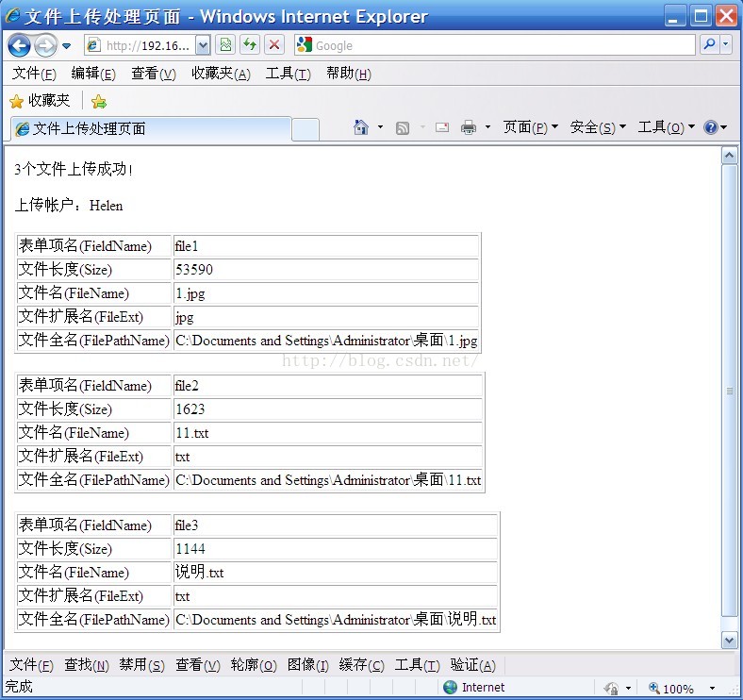743x700 pixels.
Task: Click the vertical scrollbar thumb
Action: click(729, 392)
